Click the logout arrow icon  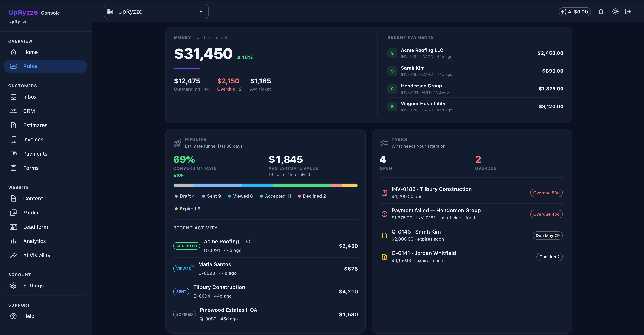(x=628, y=11)
